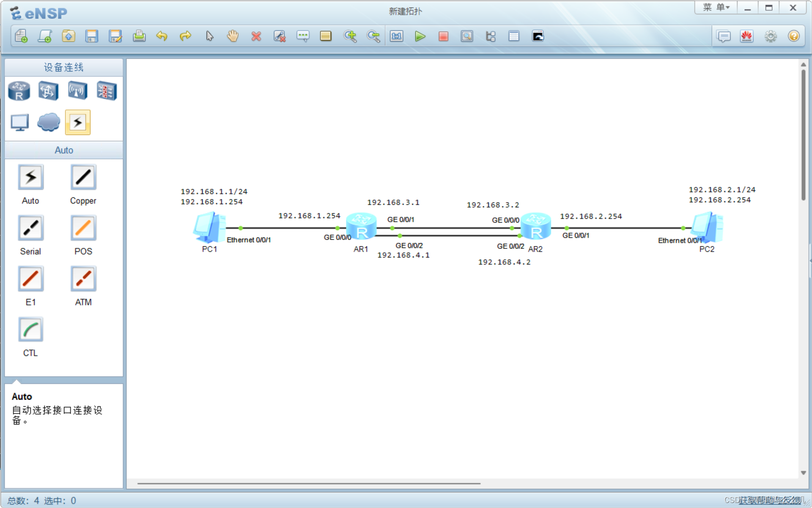The height and width of the screenshot is (508, 812).
Task: Pick the Serial cable type
Action: pyautogui.click(x=30, y=229)
